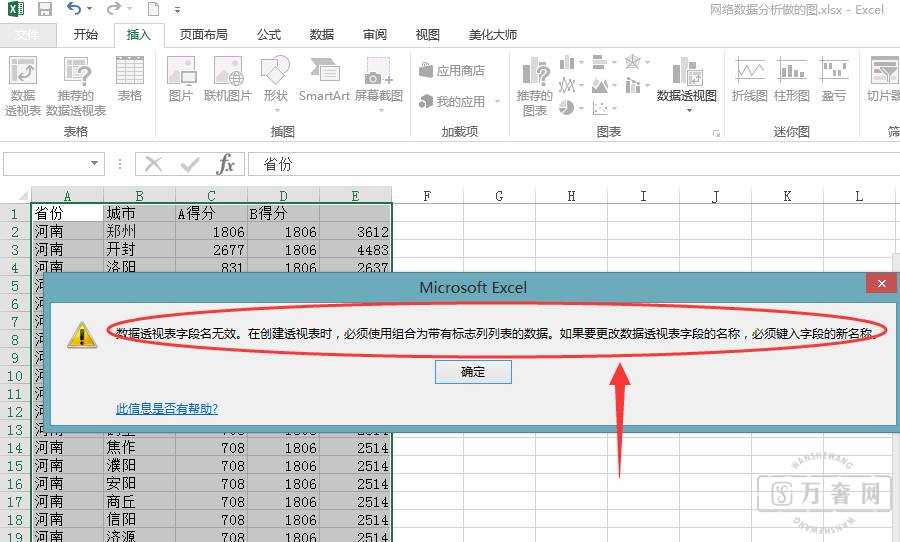Click the 联机图片 icon
The image size is (900, 542).
coord(228,79)
